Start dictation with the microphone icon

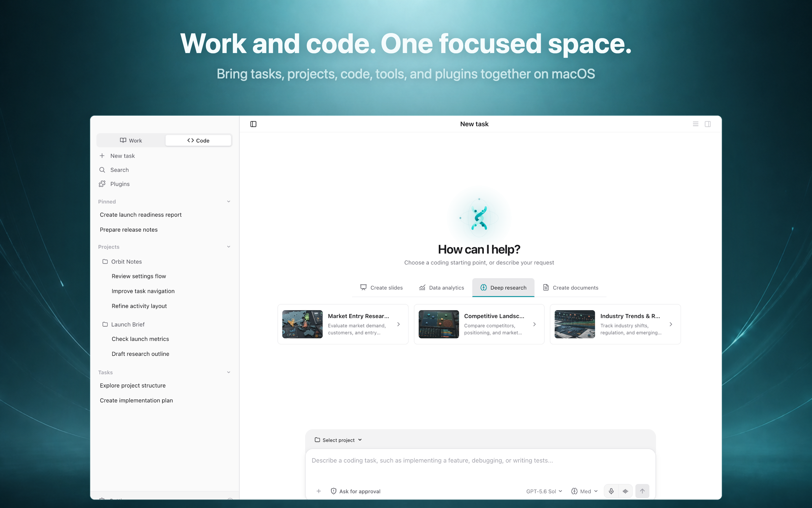(x=611, y=491)
